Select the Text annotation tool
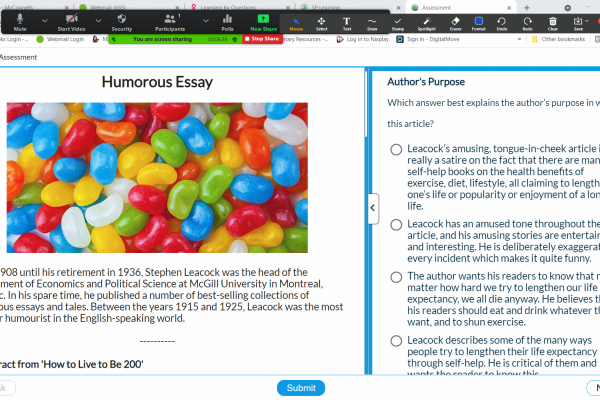 [x=347, y=21]
